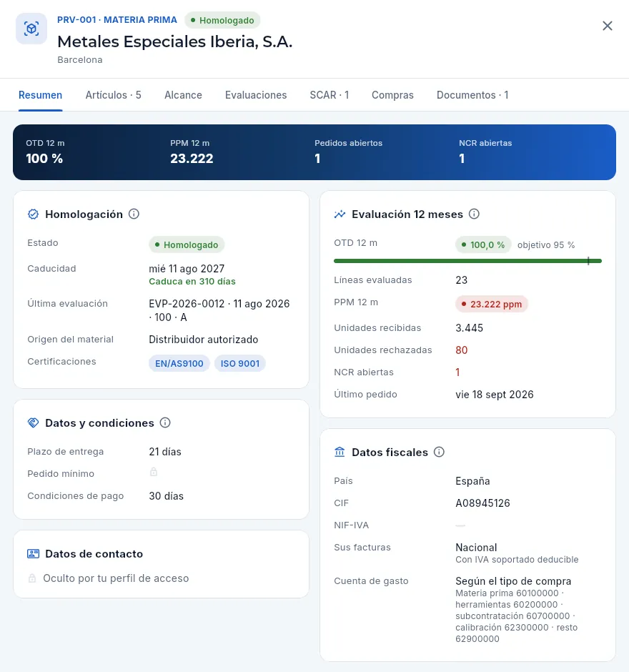This screenshot has width=629, height=672.
Task: Click the EN/AS9100 certification chip
Action: [x=179, y=363]
